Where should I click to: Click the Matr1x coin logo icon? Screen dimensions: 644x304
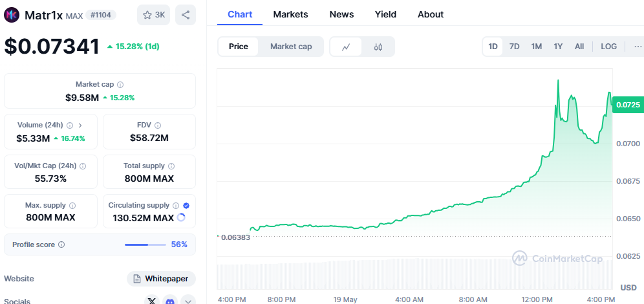click(12, 16)
